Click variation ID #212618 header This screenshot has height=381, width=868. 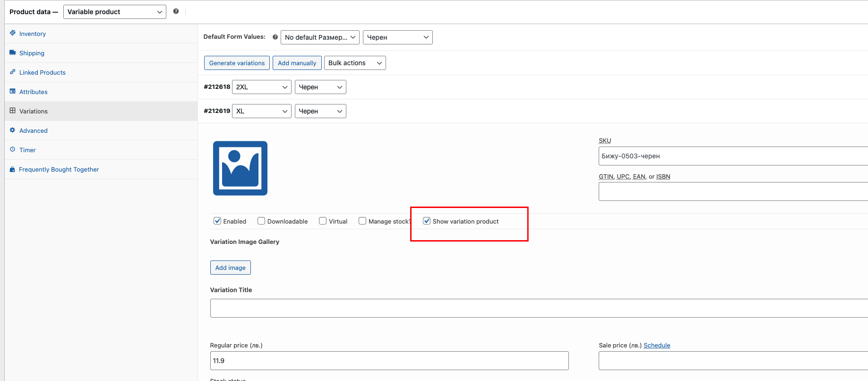217,87
